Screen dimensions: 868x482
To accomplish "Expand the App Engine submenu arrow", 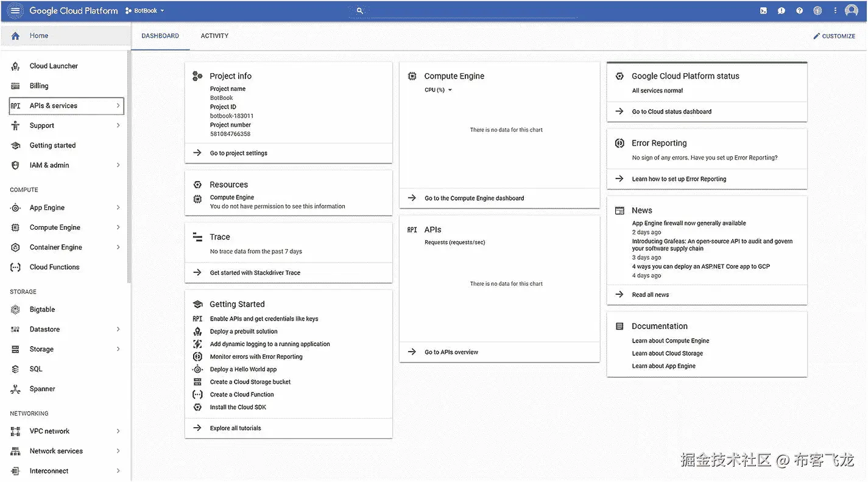I will point(118,208).
